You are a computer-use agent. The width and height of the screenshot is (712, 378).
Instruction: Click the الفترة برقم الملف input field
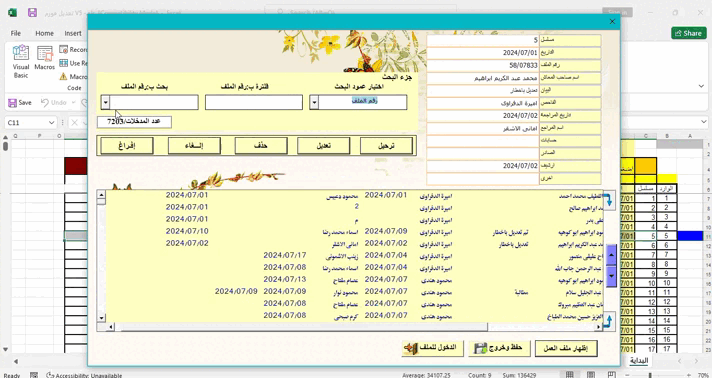tap(254, 102)
